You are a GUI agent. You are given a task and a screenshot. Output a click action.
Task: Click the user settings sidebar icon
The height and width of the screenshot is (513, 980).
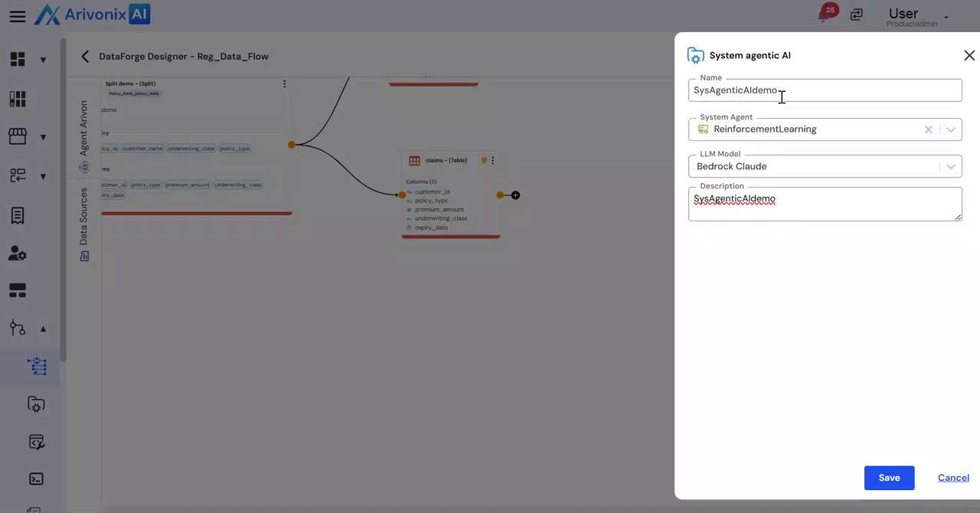point(18,253)
